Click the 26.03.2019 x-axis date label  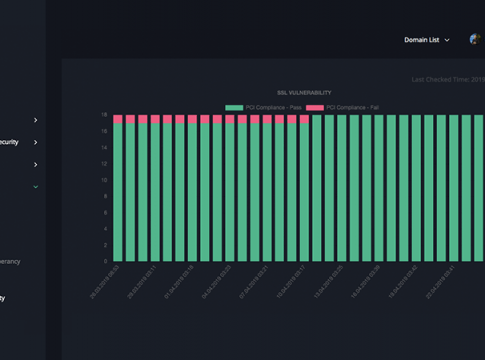104,282
